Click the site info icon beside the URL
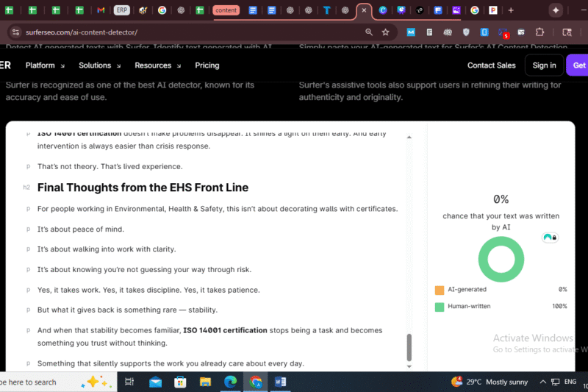588x392 pixels. pos(15,32)
